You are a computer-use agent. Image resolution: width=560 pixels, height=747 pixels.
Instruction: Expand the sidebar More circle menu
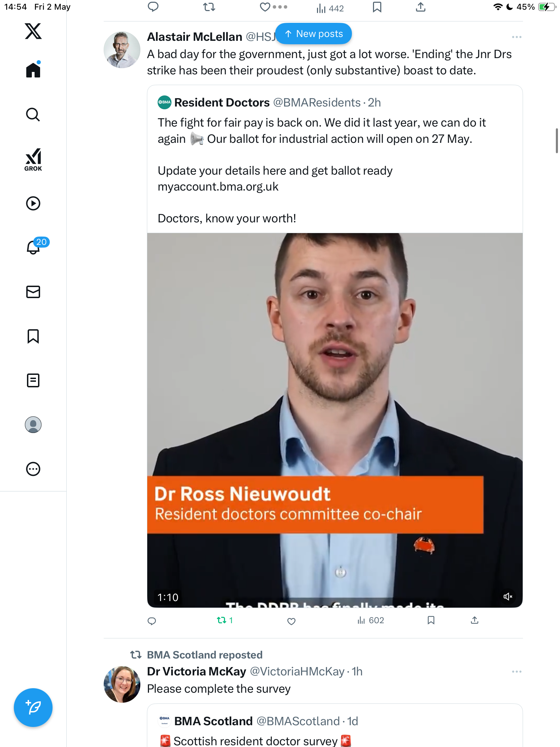(33, 469)
